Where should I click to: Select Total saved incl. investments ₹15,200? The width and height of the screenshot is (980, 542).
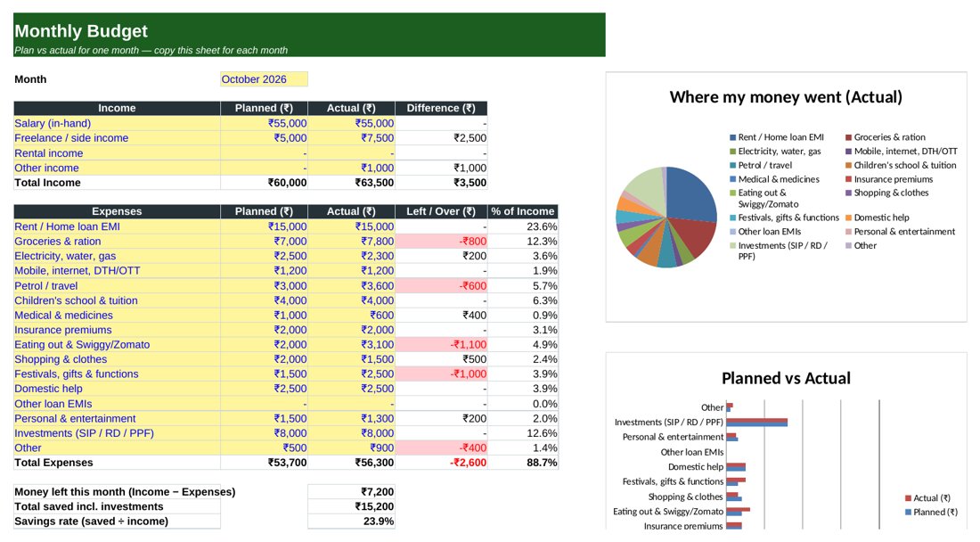point(351,507)
